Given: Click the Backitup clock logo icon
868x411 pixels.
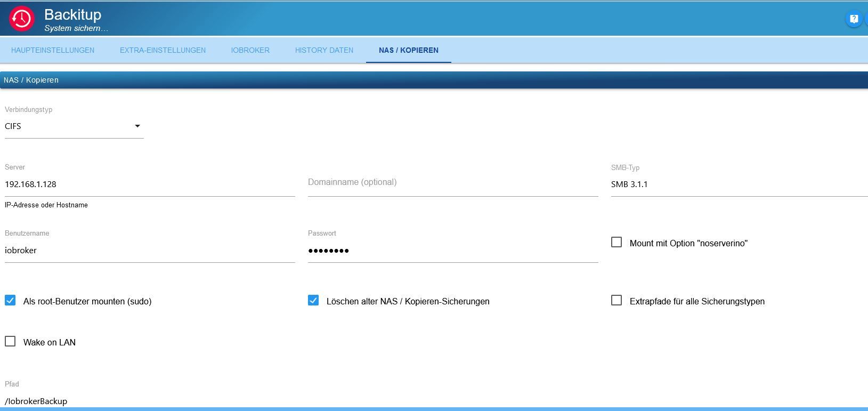Looking at the screenshot, I should 21,19.
